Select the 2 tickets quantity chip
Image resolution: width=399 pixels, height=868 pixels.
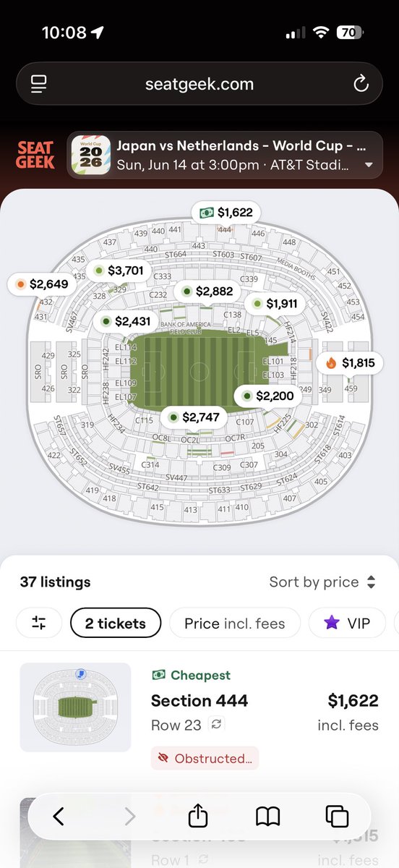click(116, 623)
